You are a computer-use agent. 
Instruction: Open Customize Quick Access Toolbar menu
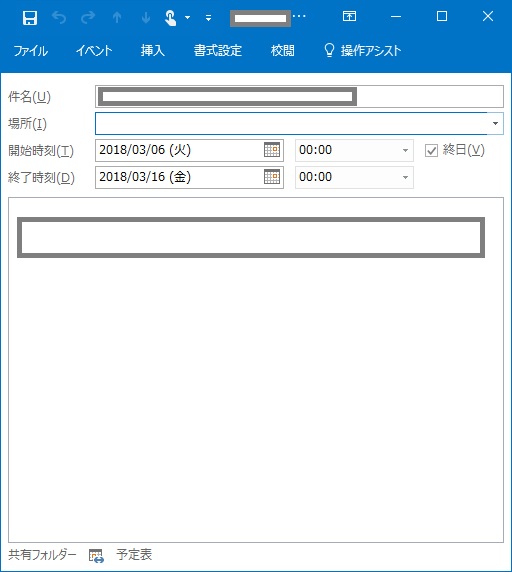[x=209, y=18]
